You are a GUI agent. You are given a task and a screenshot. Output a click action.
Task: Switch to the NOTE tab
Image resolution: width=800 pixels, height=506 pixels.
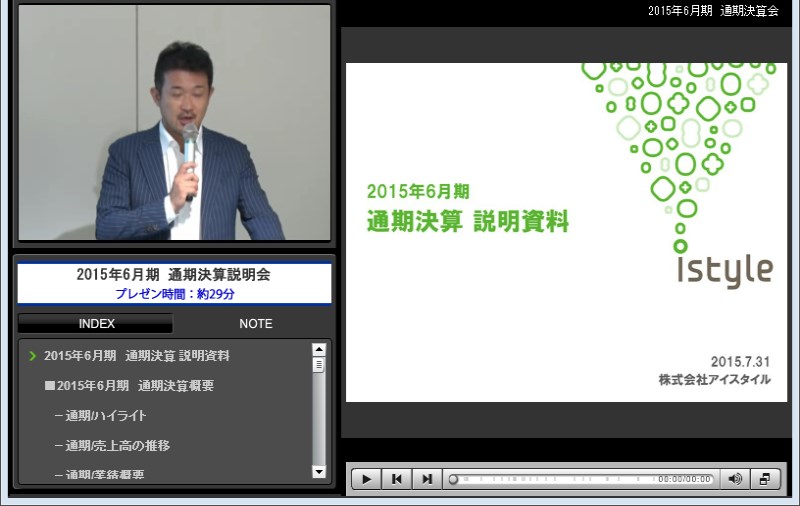[x=256, y=323]
